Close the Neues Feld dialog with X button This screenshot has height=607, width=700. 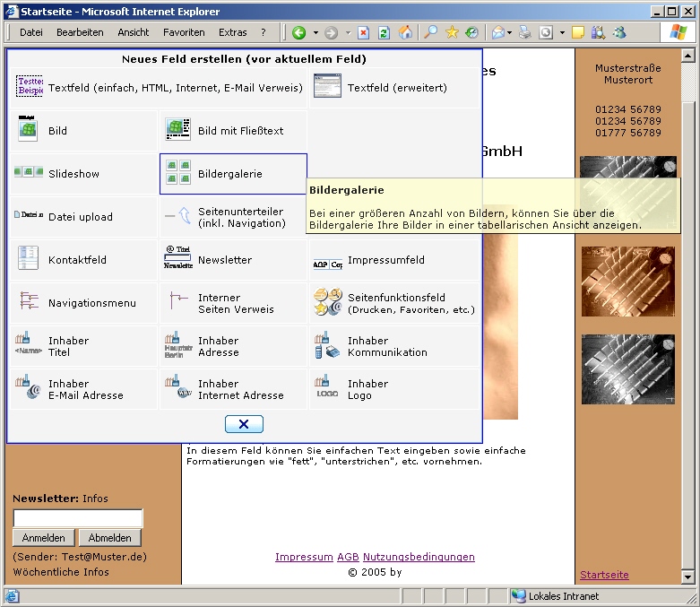pos(244,424)
